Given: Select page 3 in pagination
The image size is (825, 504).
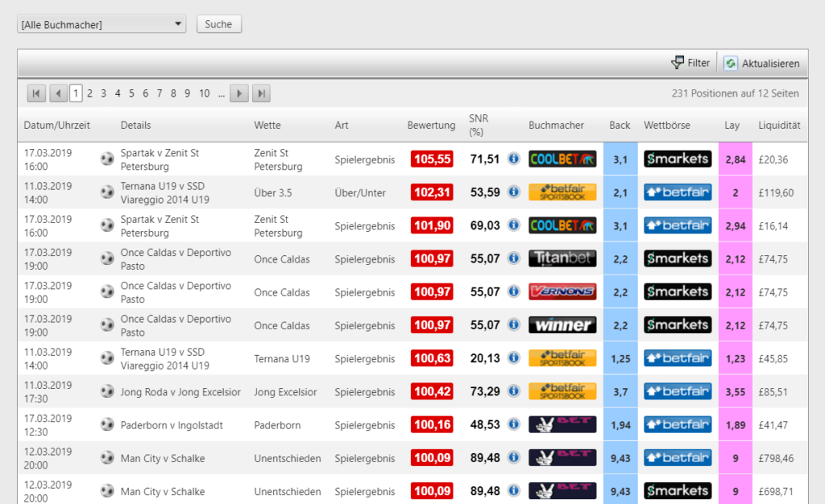Looking at the screenshot, I should click(x=104, y=93).
